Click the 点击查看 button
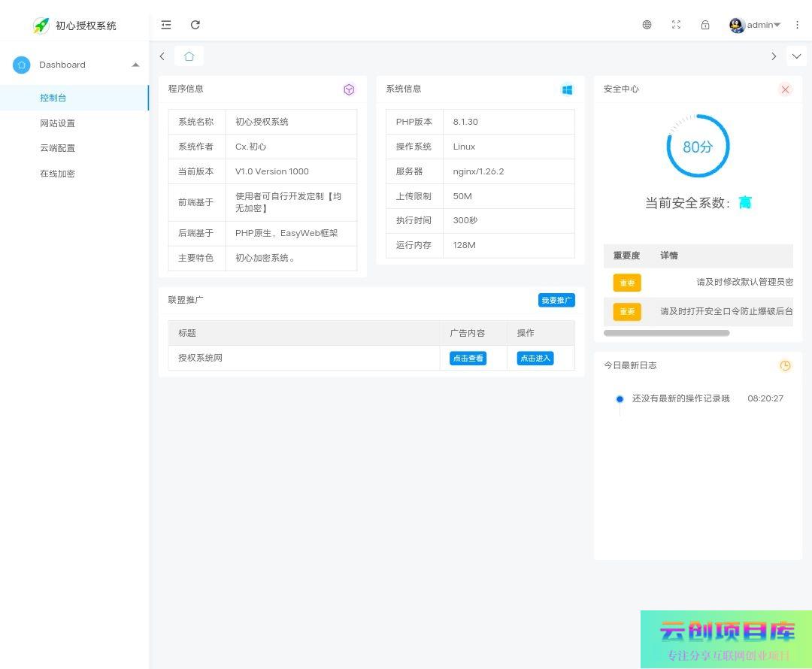812x669 pixels. (x=468, y=359)
